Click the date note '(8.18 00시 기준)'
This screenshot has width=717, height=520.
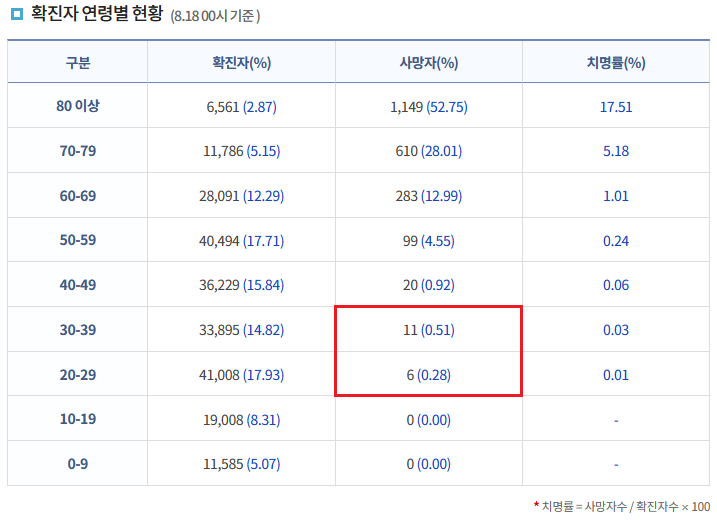tap(215, 16)
